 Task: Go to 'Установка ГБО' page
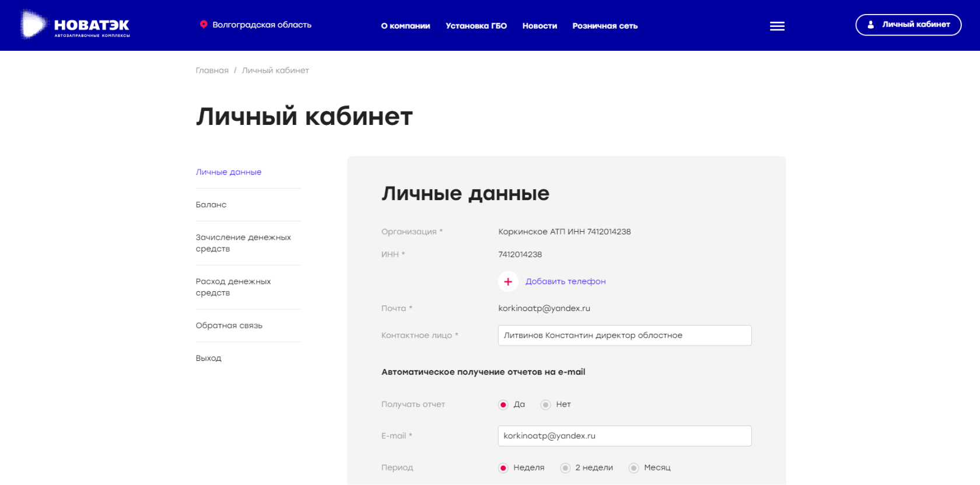(476, 26)
